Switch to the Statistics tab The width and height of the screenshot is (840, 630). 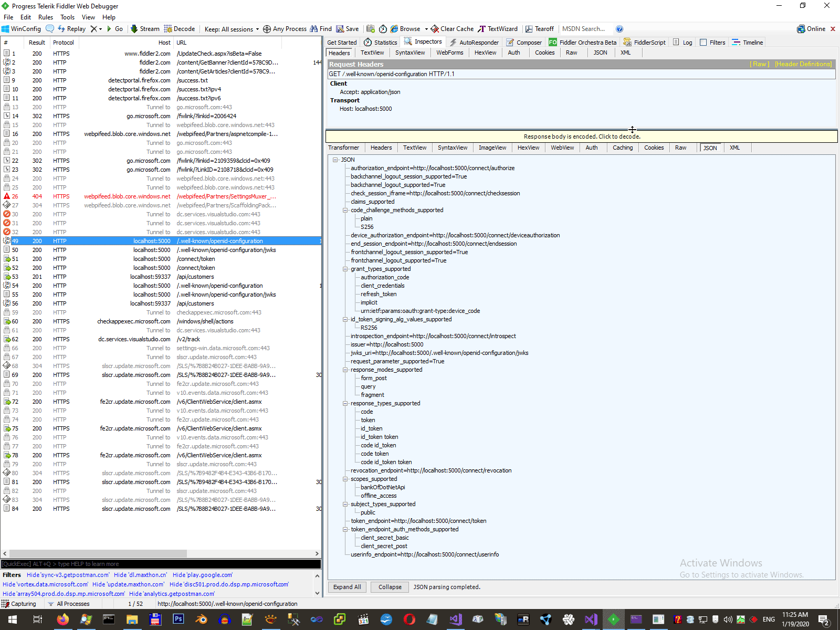(x=380, y=43)
